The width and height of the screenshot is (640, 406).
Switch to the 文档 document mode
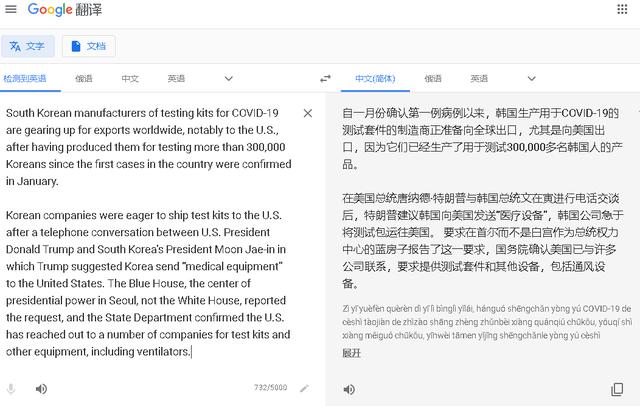tap(89, 46)
